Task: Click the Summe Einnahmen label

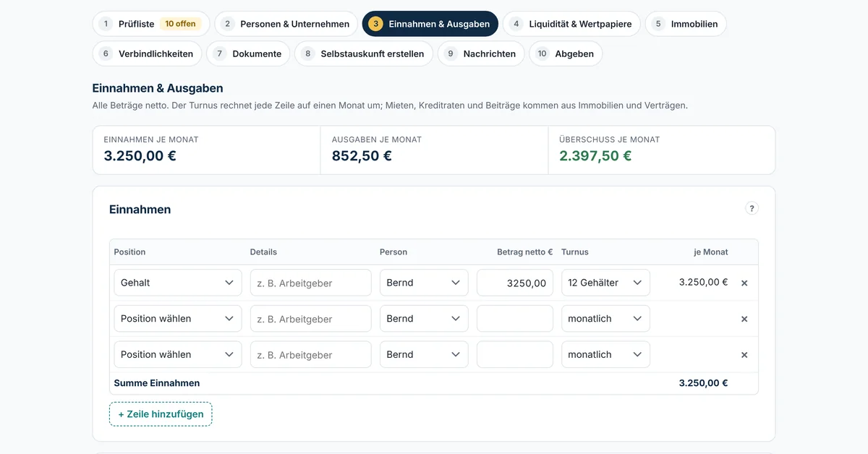Action: 157,383
